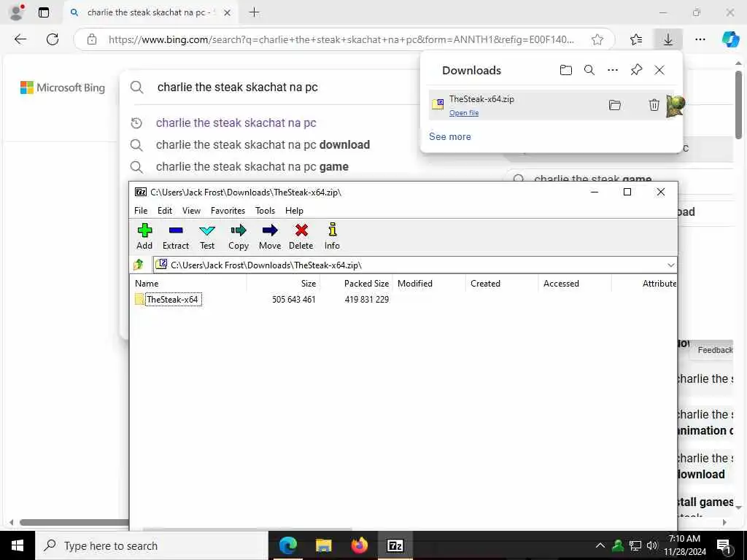Image resolution: width=747 pixels, height=560 pixels.
Task: Click 7-Zip taskbar icon
Action: [395, 545]
